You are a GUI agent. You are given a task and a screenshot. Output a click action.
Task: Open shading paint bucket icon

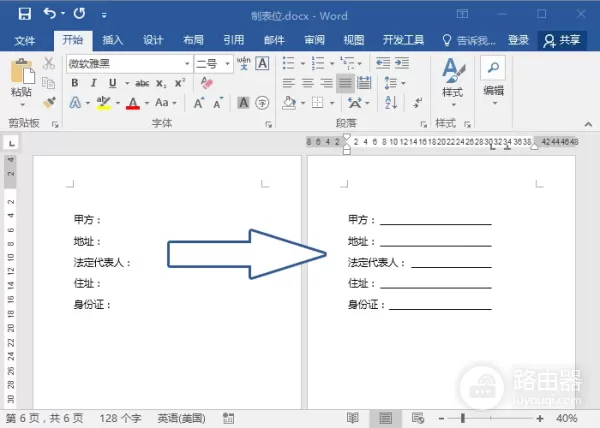pyautogui.click(x=289, y=103)
